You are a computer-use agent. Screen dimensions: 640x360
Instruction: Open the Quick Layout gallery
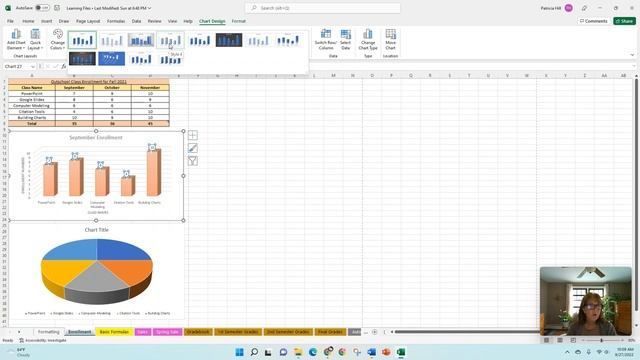coord(36,40)
